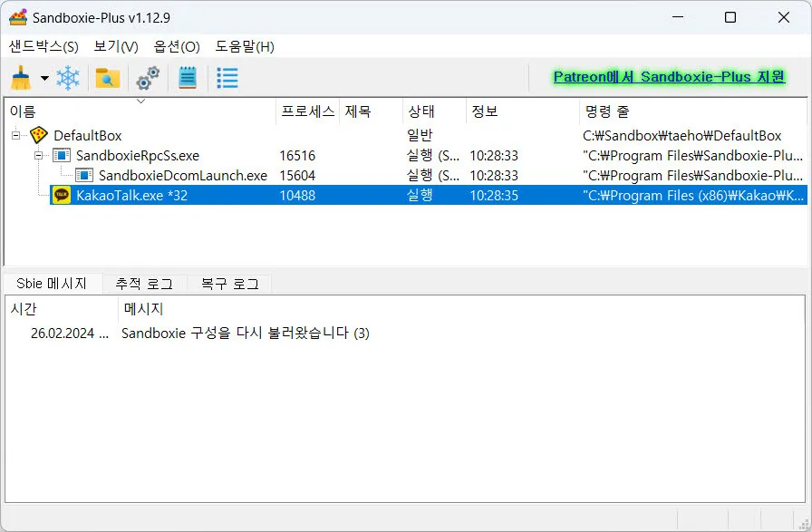Open the dropdown arrow beside the broom icon
This screenshot has width=812, height=532.
click(x=45, y=79)
